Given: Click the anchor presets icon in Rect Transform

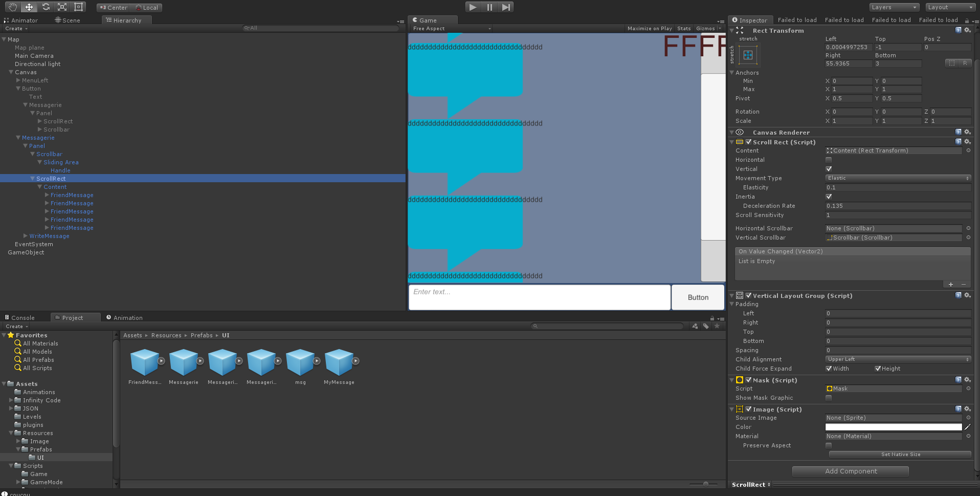Looking at the screenshot, I should 748,55.
